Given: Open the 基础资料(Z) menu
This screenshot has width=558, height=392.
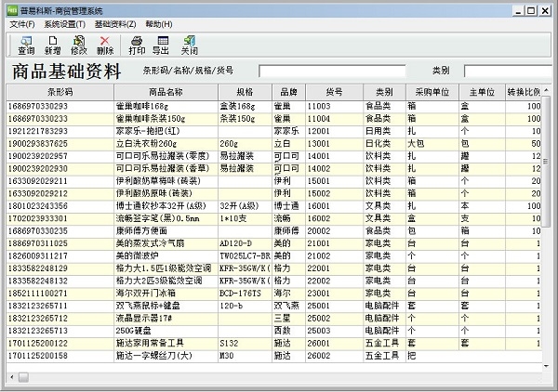Looking at the screenshot, I should pyautogui.click(x=114, y=23).
